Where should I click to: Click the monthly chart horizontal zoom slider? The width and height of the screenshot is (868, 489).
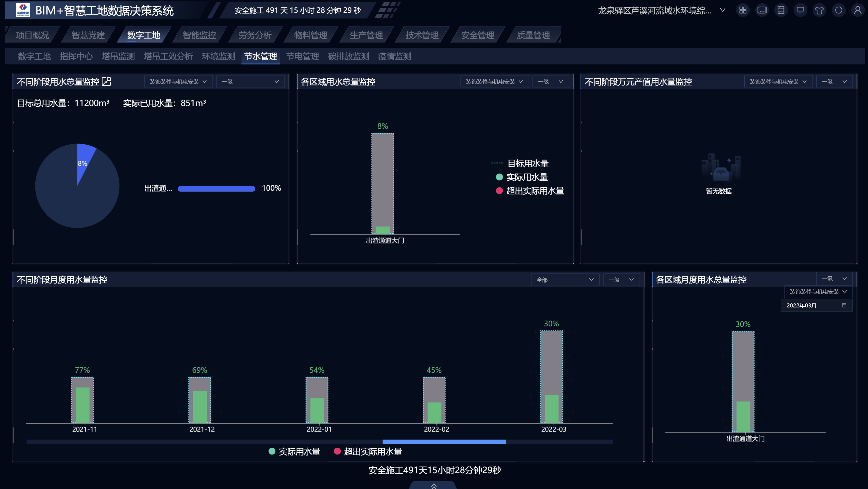point(444,442)
